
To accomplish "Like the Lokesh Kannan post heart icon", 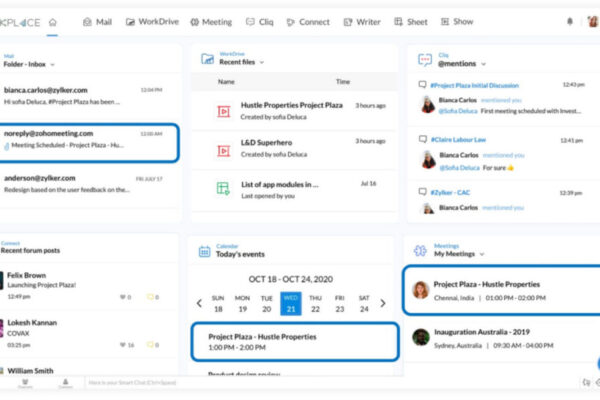I will click(123, 345).
